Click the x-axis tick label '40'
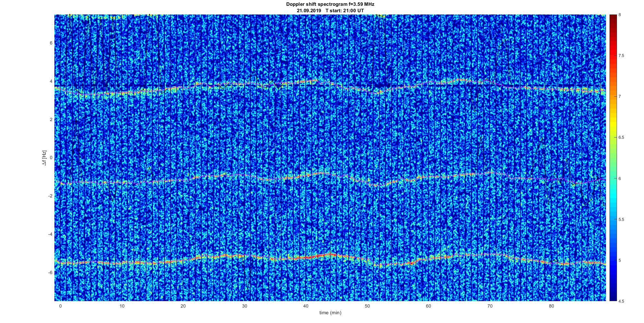 (306, 306)
